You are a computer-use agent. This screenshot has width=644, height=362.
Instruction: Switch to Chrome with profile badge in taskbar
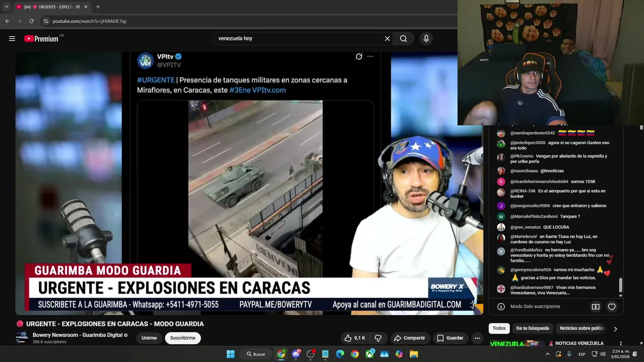[281, 354]
